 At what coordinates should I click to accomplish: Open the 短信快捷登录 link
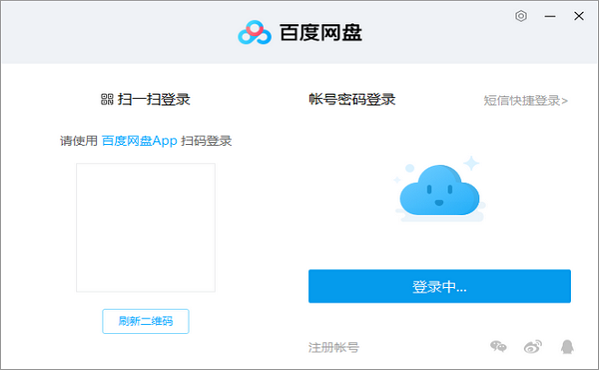click(526, 100)
